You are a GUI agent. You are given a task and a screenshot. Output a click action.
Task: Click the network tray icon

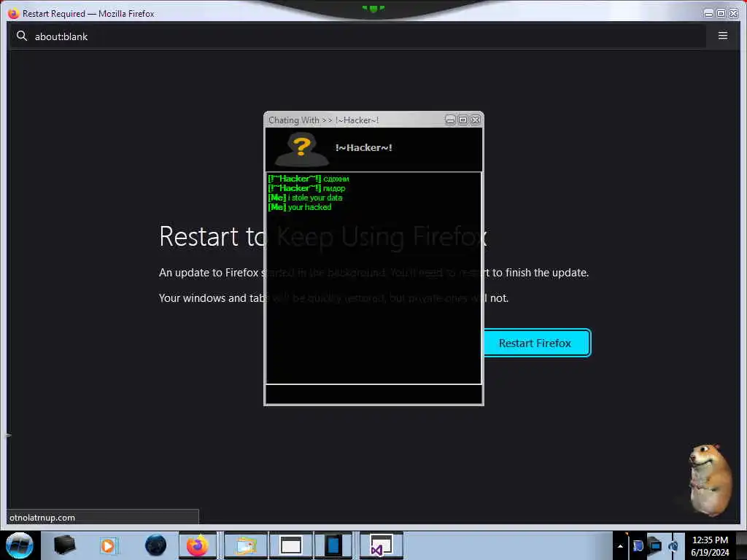pos(656,545)
